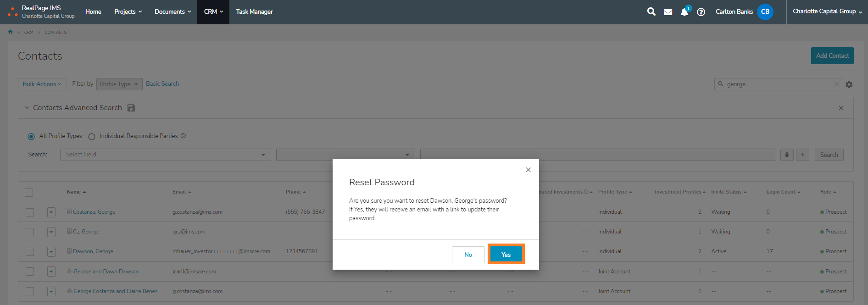Click the search magnifier icon in top bar
This screenshot has height=305, width=868.
click(651, 12)
